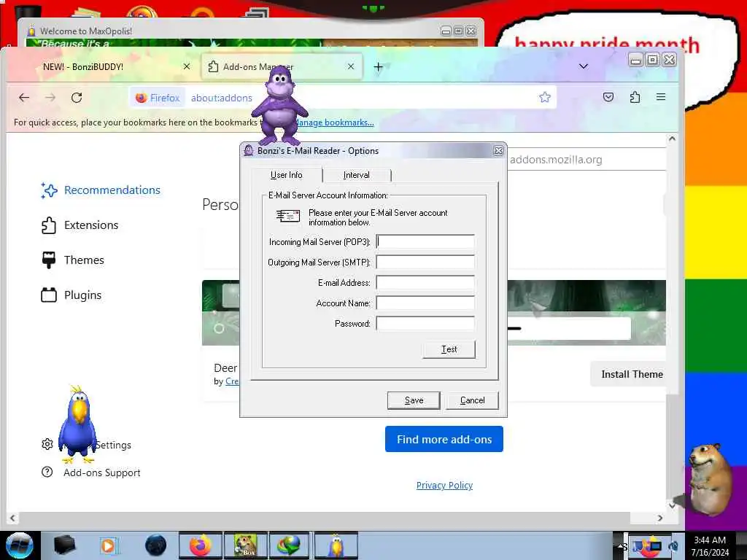The height and width of the screenshot is (560, 747).
Task: Select the Add-ons Manager tab
Action: coord(282,66)
